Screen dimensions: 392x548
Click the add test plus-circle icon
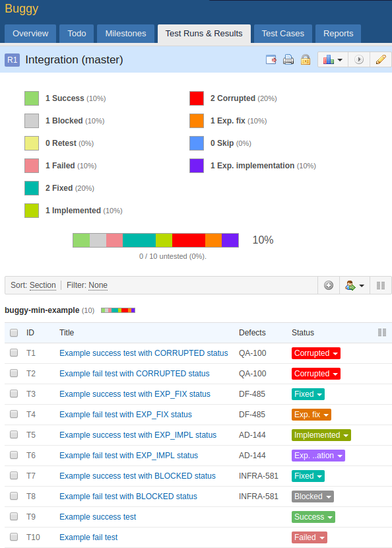(329, 285)
